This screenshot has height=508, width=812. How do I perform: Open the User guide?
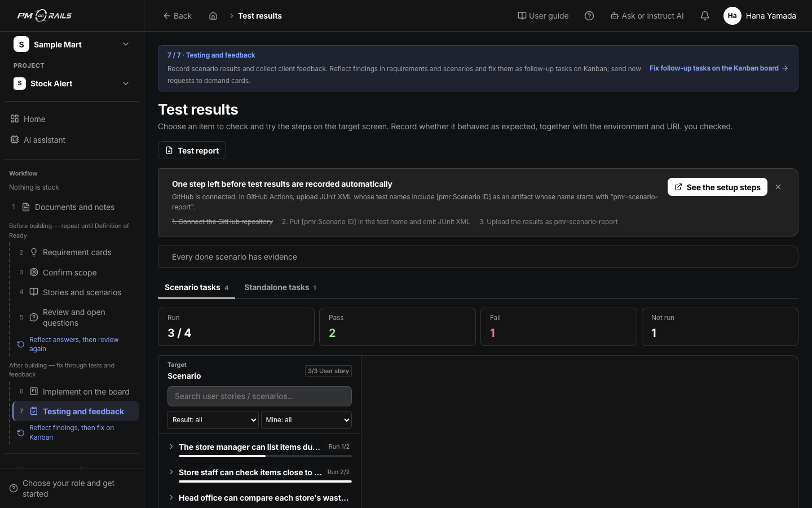click(543, 16)
